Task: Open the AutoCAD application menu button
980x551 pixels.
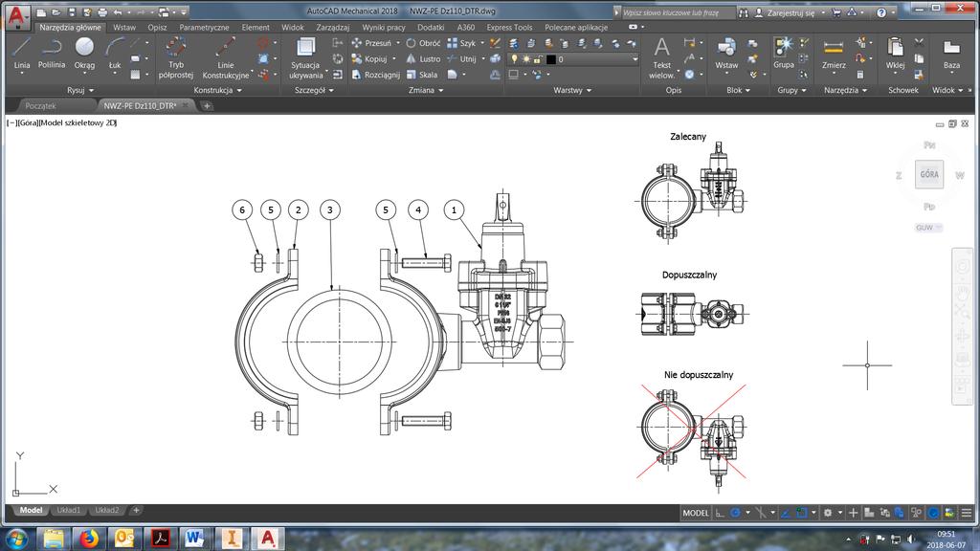Action: [17, 15]
